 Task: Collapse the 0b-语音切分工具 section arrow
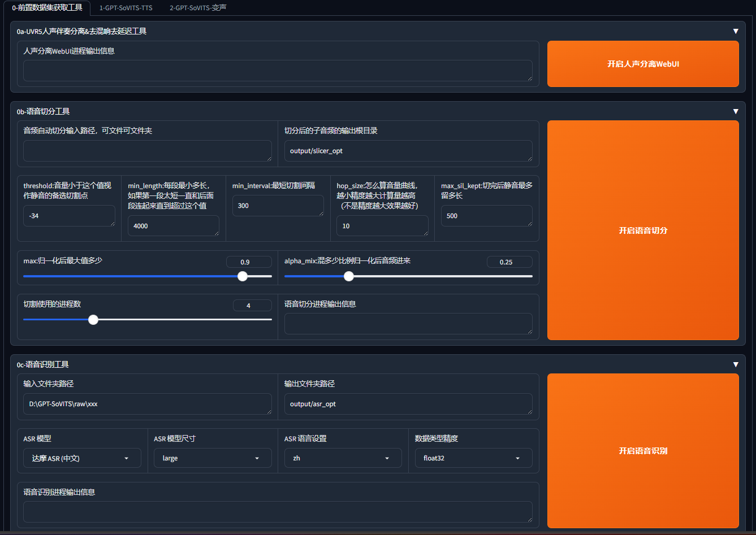[736, 111]
